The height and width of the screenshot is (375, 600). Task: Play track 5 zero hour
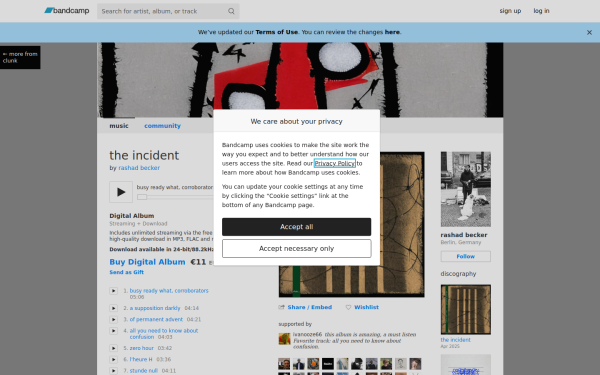(x=114, y=348)
